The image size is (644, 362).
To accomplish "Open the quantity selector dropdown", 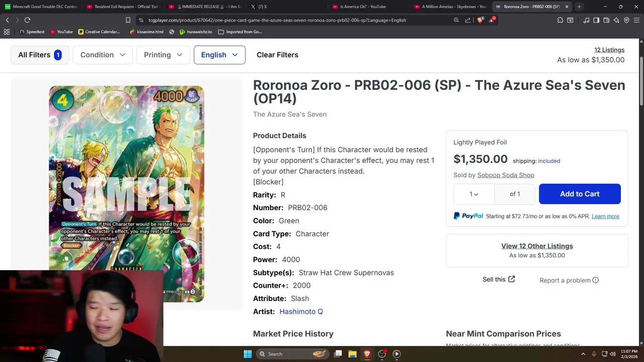I will coord(474,194).
